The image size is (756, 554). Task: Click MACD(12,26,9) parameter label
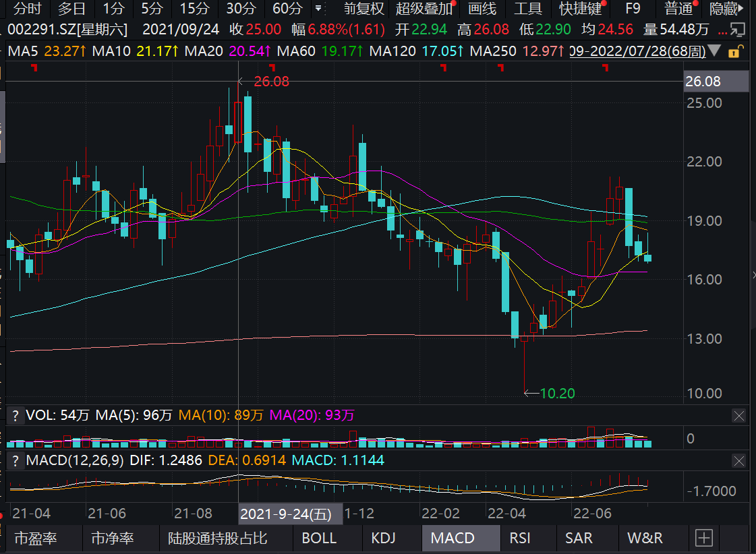pyautogui.click(x=76, y=460)
